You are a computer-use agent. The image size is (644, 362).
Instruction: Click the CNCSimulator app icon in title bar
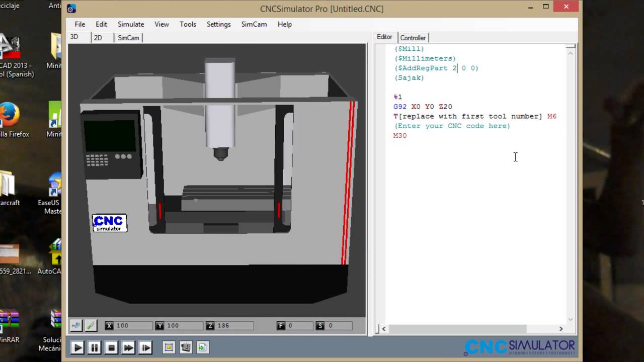click(71, 9)
